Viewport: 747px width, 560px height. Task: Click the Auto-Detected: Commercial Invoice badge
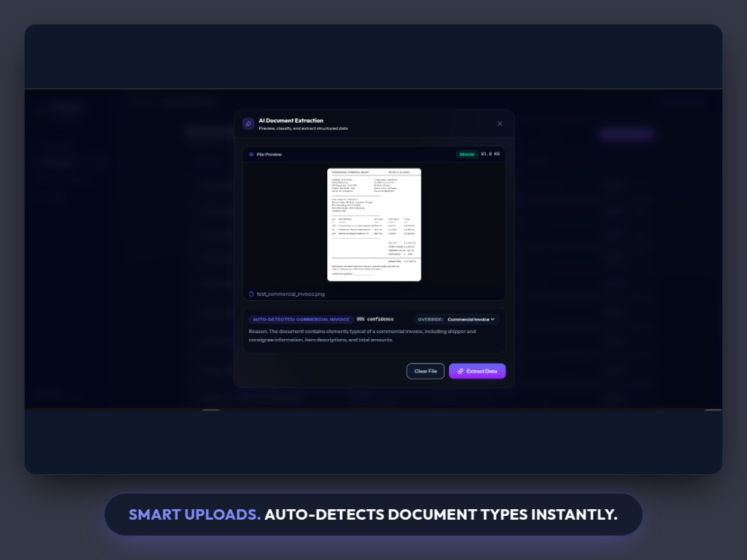click(x=300, y=320)
